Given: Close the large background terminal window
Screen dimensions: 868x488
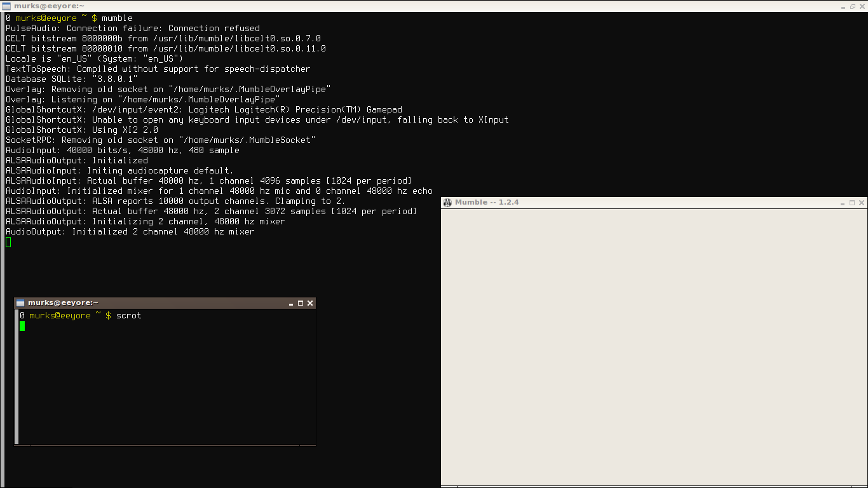Looking at the screenshot, I should point(862,6).
